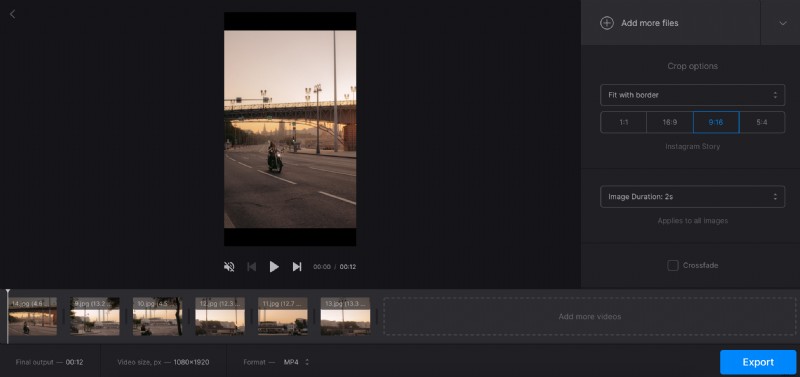Viewport: 800px width, 377px height.
Task: Select the 5:4 aspect ratio
Action: click(x=762, y=122)
